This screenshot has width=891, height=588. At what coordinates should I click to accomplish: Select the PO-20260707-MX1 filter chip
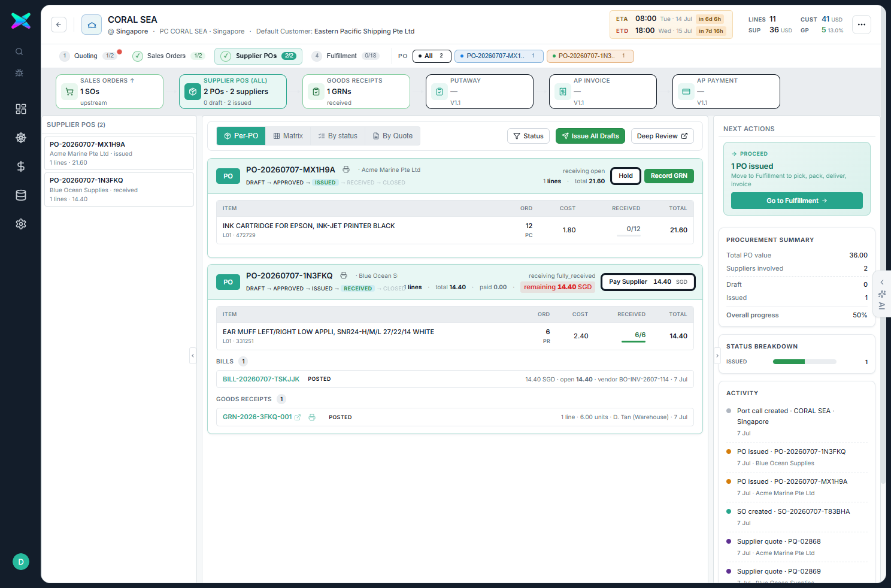[499, 56]
